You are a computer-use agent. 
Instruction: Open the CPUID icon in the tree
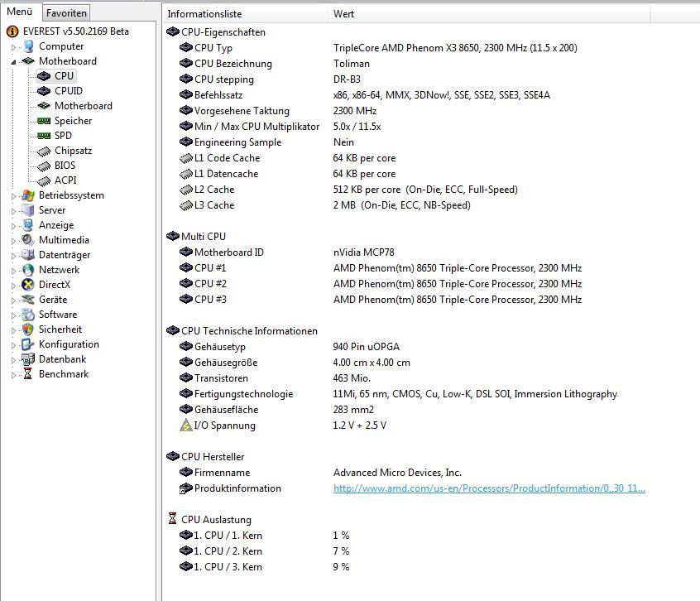(x=44, y=91)
